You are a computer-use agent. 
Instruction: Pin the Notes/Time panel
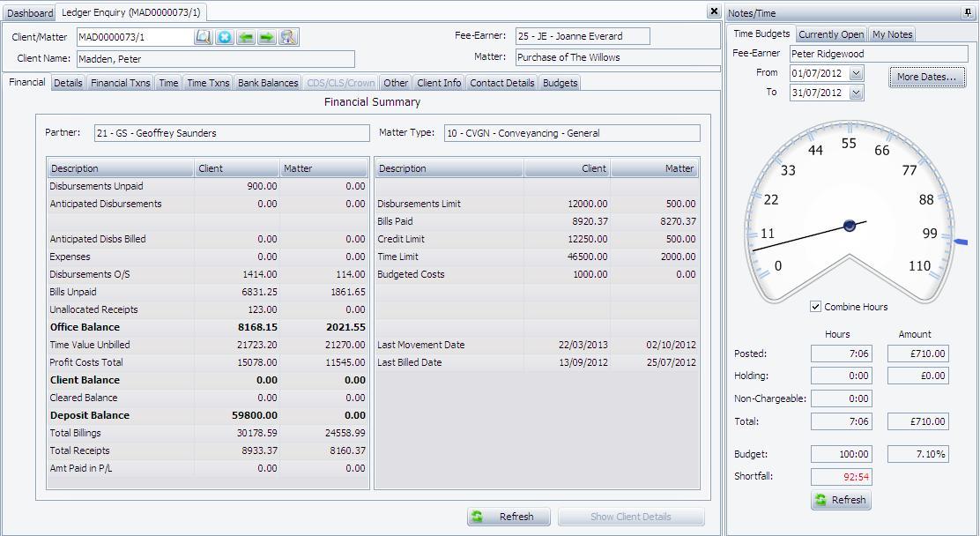969,12
